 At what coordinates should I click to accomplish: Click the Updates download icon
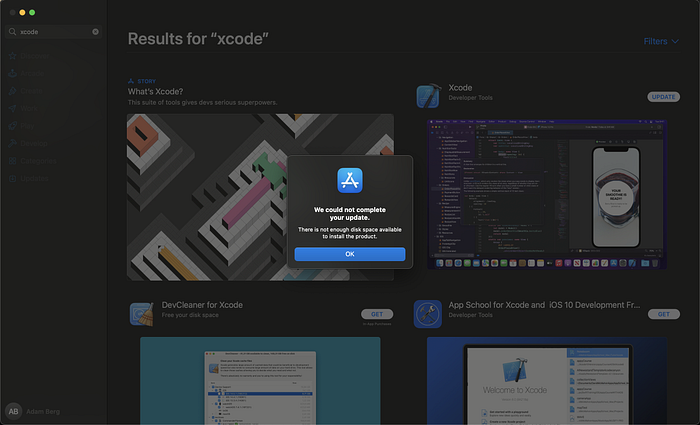(x=12, y=178)
